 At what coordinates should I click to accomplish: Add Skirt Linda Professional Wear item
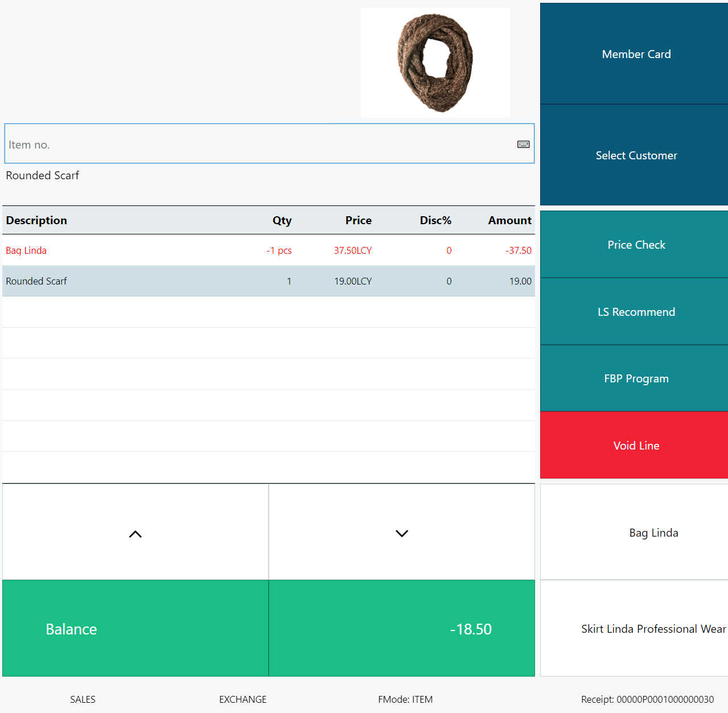click(653, 629)
